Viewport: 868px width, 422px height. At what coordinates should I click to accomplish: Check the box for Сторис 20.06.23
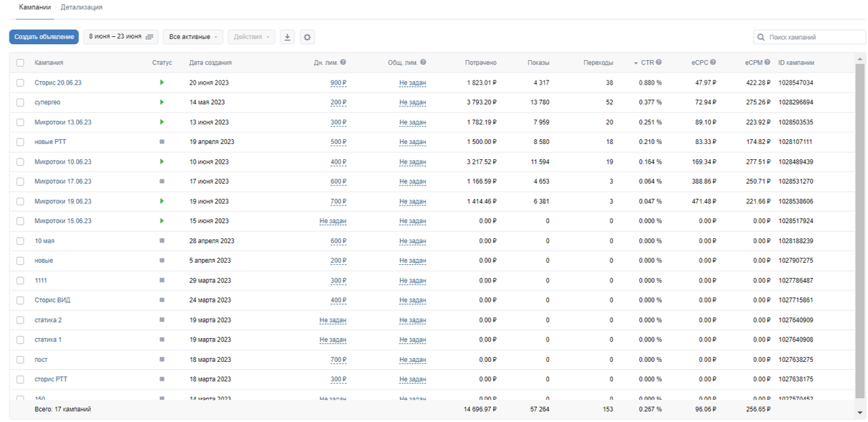click(20, 83)
